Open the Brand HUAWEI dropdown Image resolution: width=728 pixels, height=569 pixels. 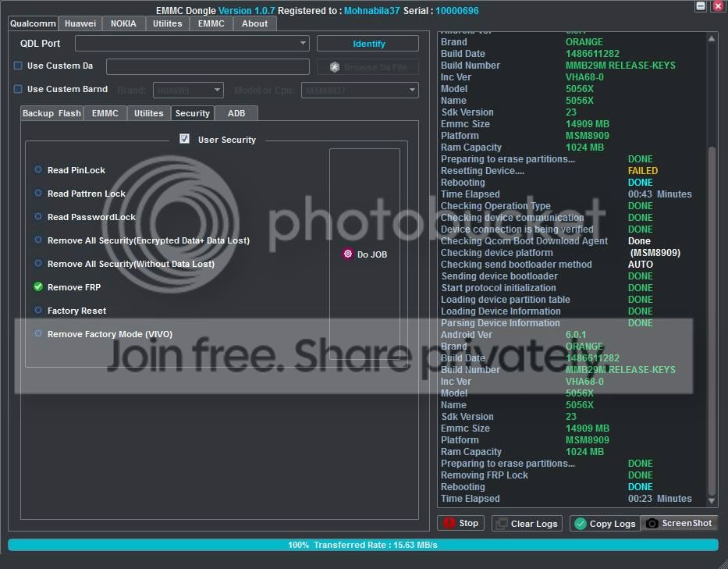coord(188,90)
